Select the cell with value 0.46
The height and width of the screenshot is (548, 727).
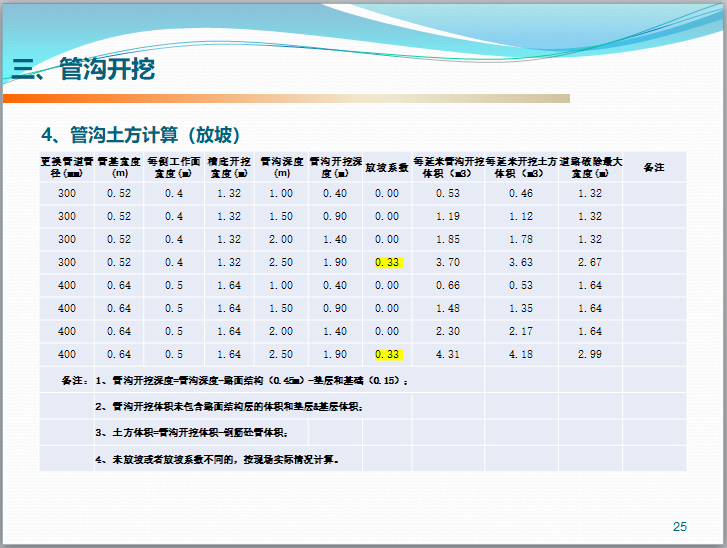[520, 193]
